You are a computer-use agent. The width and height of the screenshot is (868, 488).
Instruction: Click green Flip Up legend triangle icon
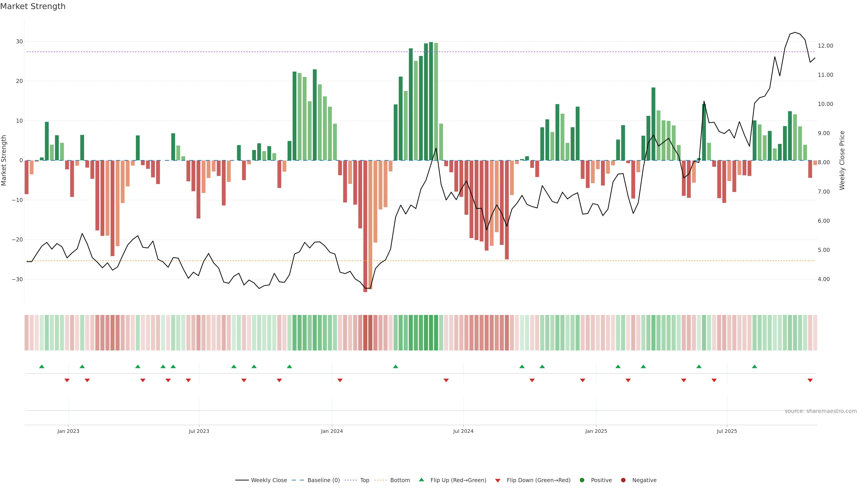point(421,480)
